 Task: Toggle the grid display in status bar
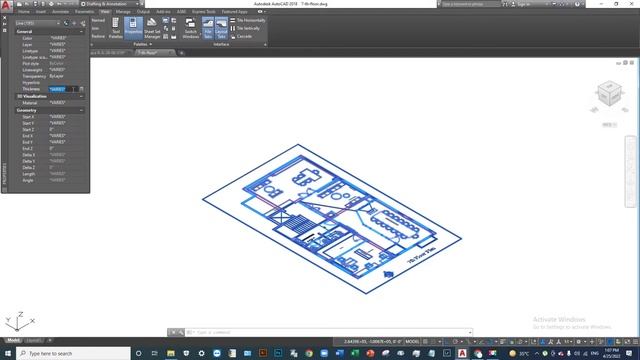(x=425, y=342)
